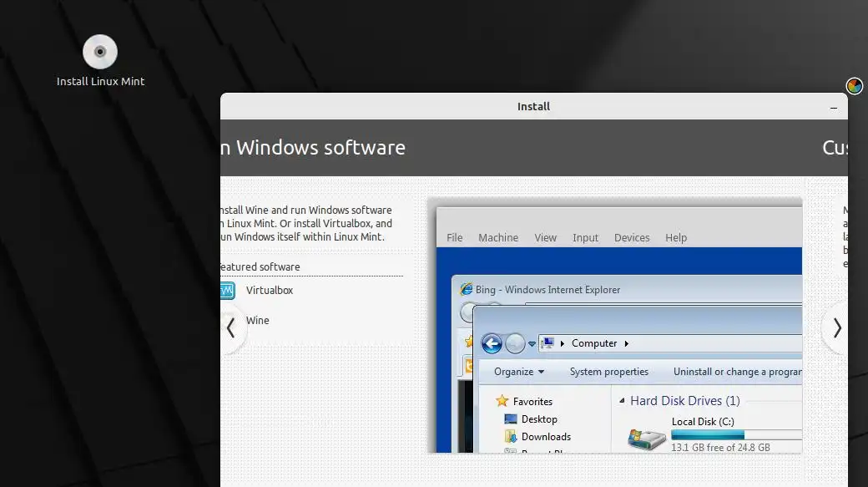Open the File menu in the screenshot
The height and width of the screenshot is (487, 868).
pos(455,238)
